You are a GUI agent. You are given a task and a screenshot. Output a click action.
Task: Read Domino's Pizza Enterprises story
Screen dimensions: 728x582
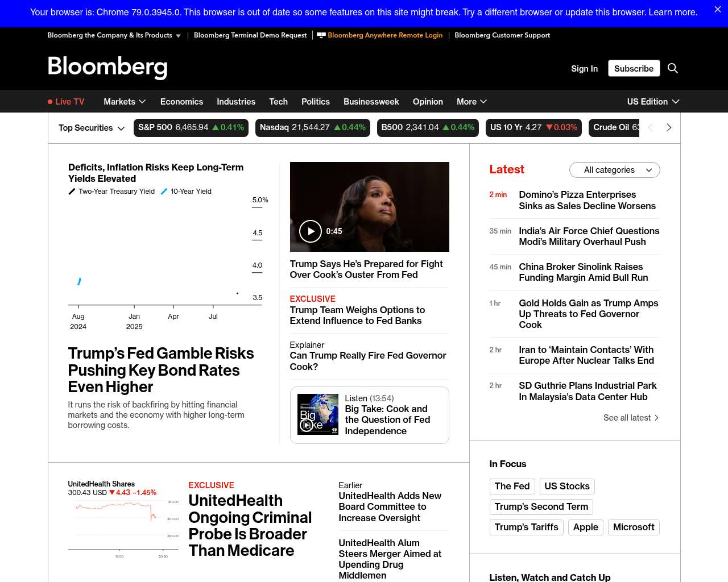[587, 200]
